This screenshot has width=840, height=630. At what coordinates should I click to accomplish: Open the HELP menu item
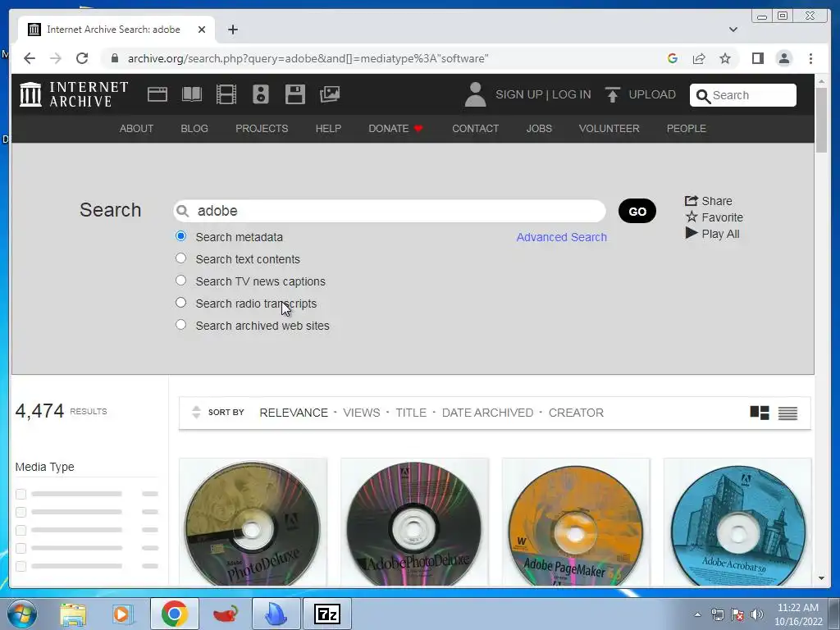pos(328,129)
